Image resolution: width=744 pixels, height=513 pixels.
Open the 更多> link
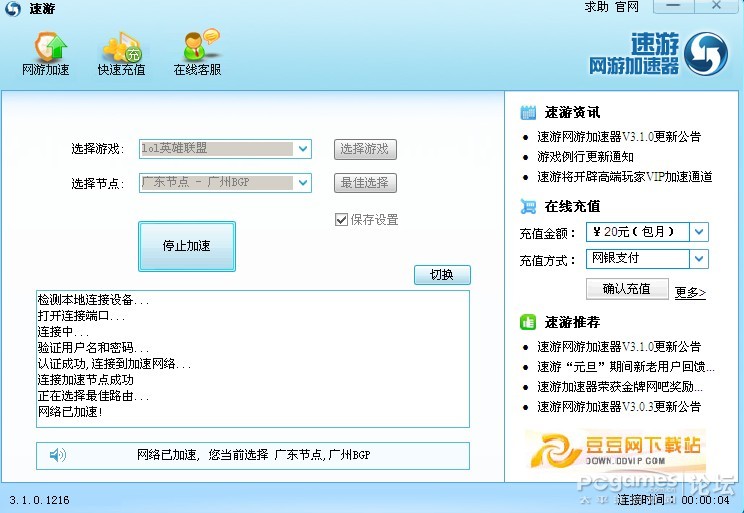point(690,292)
